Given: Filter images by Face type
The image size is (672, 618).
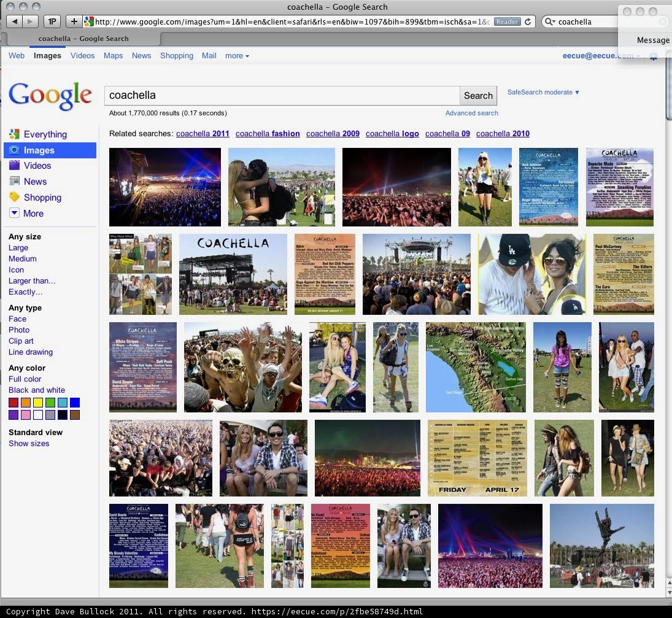Looking at the screenshot, I should click(18, 319).
